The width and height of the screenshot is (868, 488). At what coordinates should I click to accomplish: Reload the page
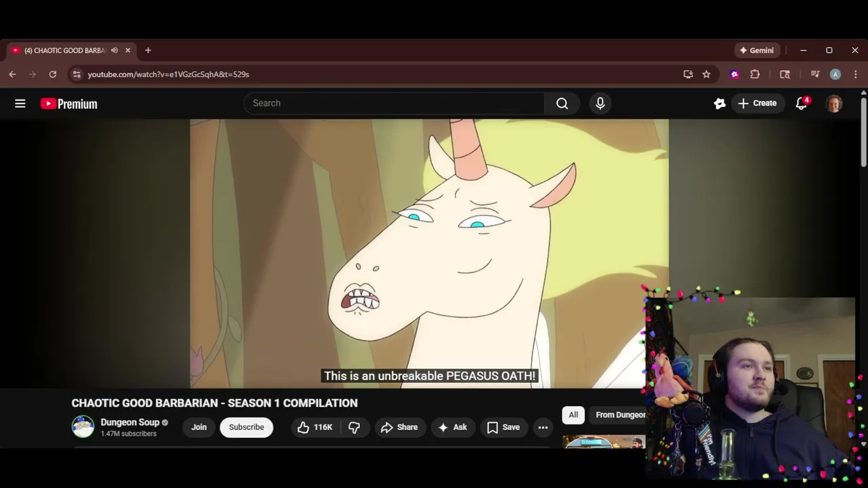coord(52,75)
